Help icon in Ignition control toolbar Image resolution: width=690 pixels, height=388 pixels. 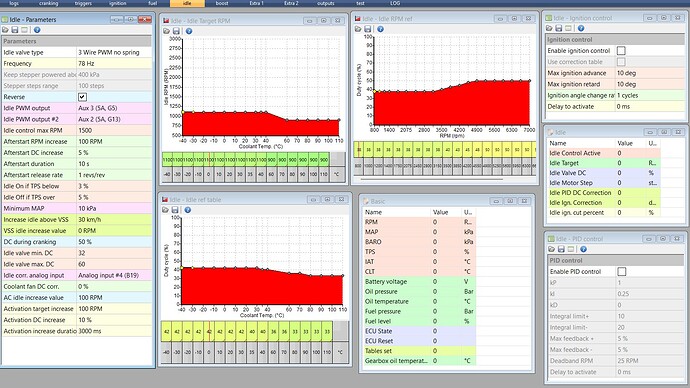[581, 28]
